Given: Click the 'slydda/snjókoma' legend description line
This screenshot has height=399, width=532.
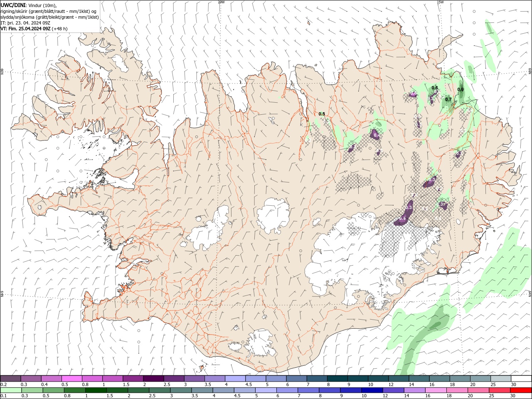Looking at the screenshot, I should point(50,17).
